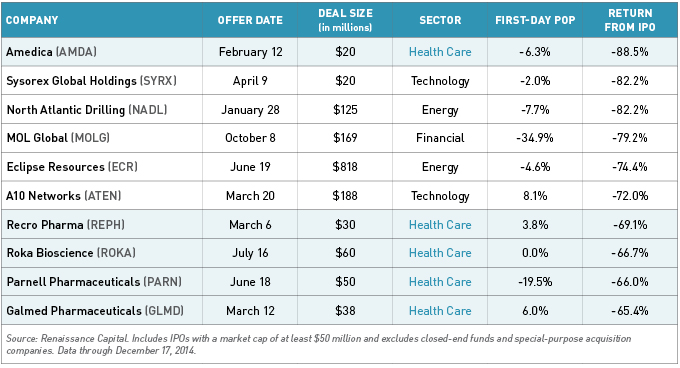
Task: Click the Renaissance Capital source footnote
Action: [319, 345]
